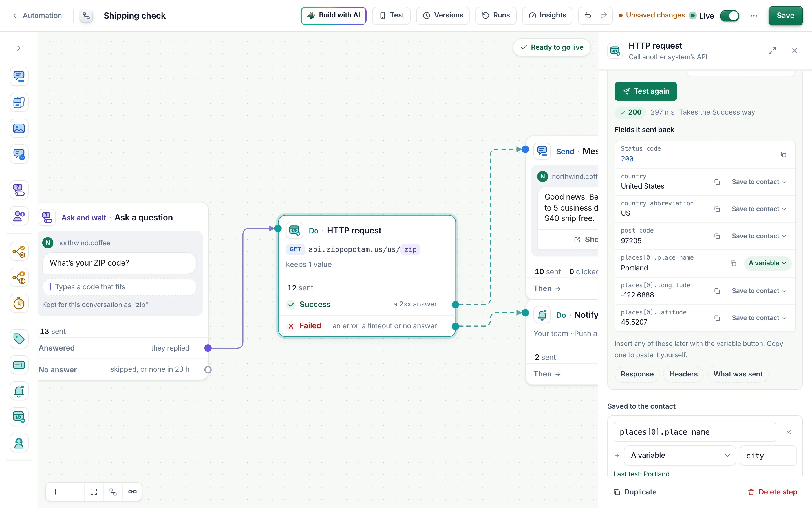Toggle the Live switch off
812x508 pixels.
pos(729,16)
